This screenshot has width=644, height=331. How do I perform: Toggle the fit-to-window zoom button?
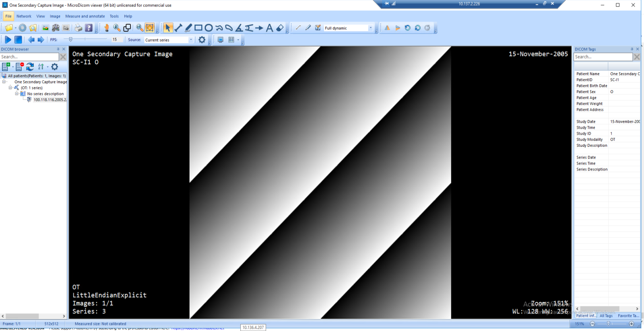(150, 28)
